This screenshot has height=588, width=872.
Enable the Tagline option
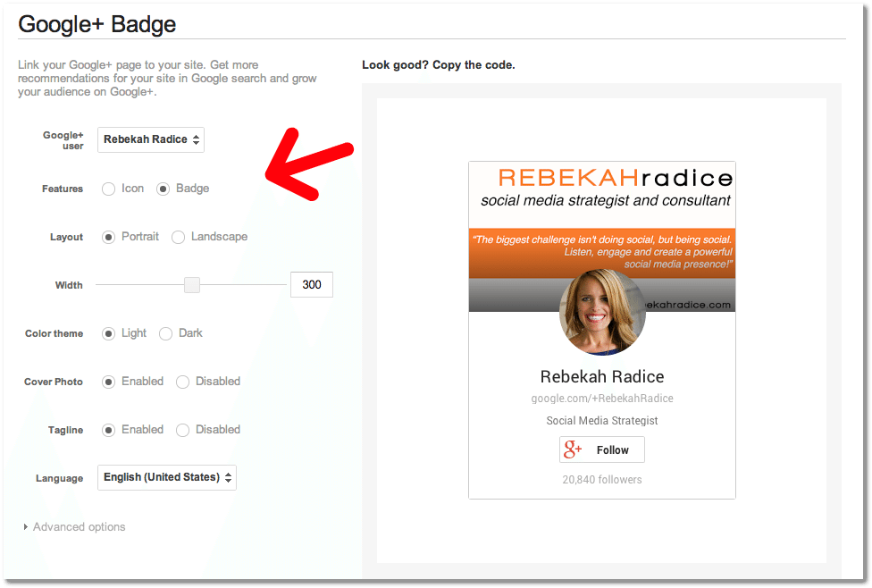tap(108, 431)
